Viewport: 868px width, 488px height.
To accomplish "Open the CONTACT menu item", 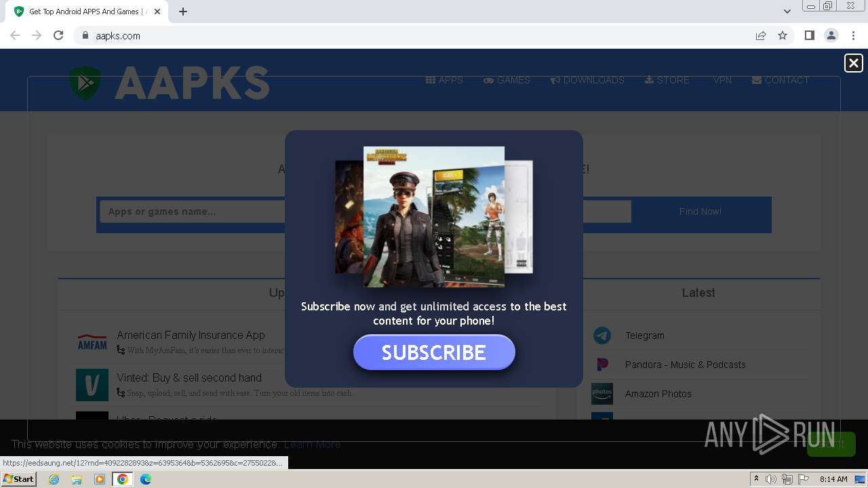I will [x=781, y=80].
